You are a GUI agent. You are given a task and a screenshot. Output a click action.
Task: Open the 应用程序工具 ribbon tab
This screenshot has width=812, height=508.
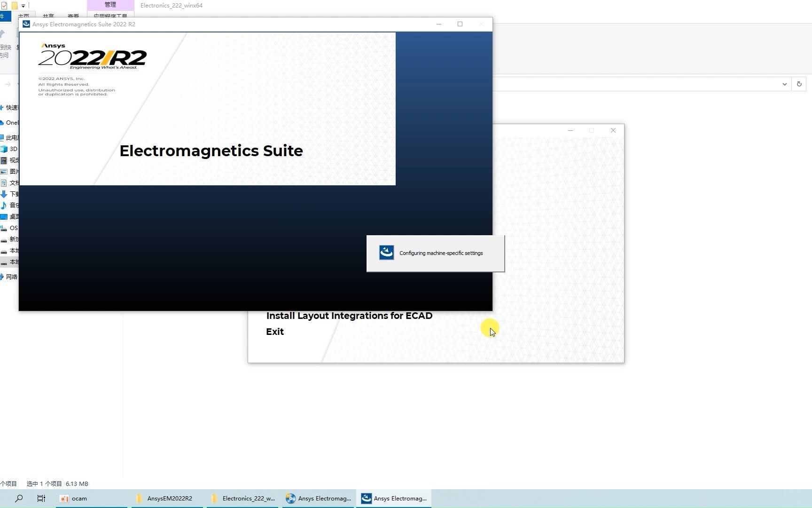click(x=110, y=16)
